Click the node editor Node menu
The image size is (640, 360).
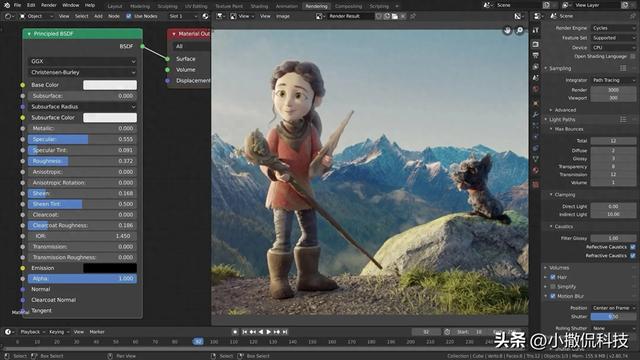pos(114,16)
